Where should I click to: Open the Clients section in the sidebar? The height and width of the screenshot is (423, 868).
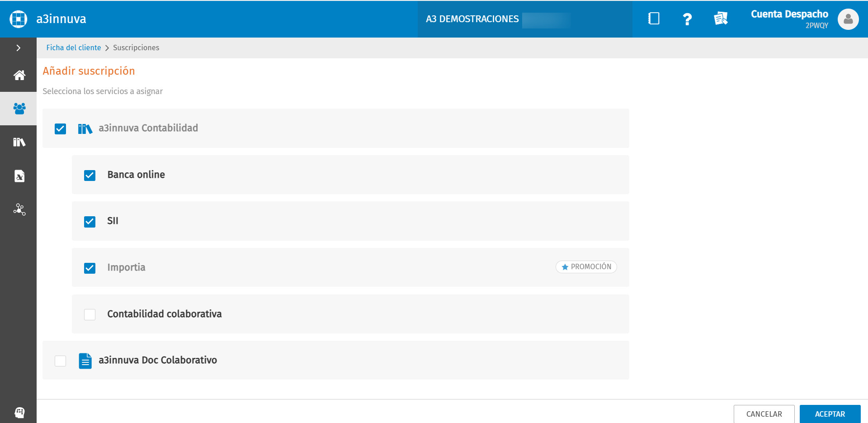click(x=19, y=109)
